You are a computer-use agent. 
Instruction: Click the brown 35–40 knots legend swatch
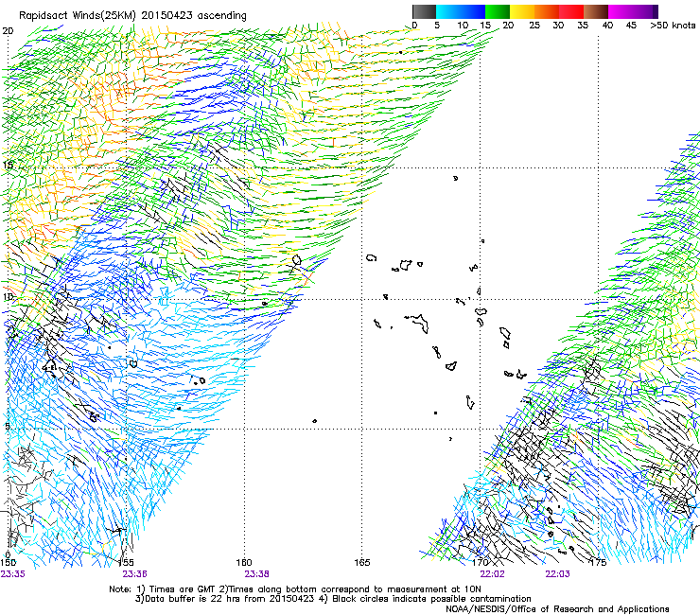pyautogui.click(x=596, y=11)
